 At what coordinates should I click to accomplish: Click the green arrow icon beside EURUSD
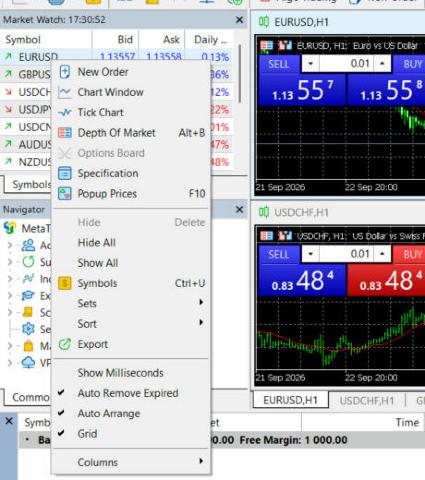coord(8,57)
